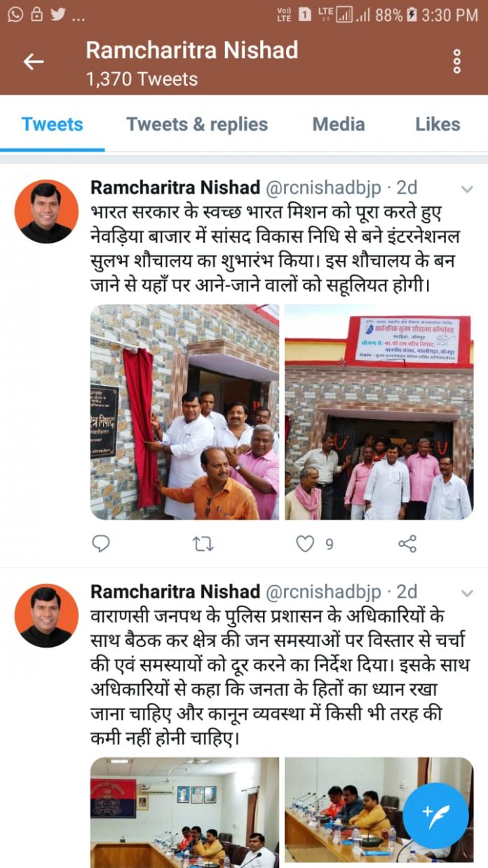Like the tweet with 9 likes

[304, 543]
